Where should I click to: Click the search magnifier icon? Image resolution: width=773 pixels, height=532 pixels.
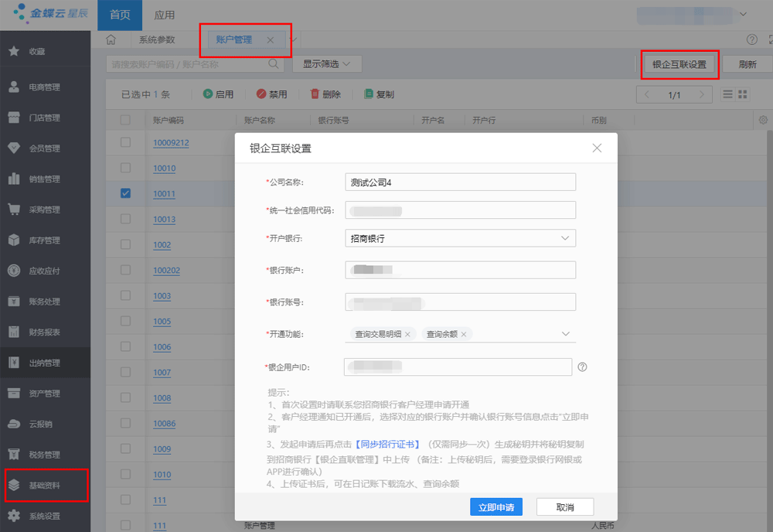coord(273,64)
